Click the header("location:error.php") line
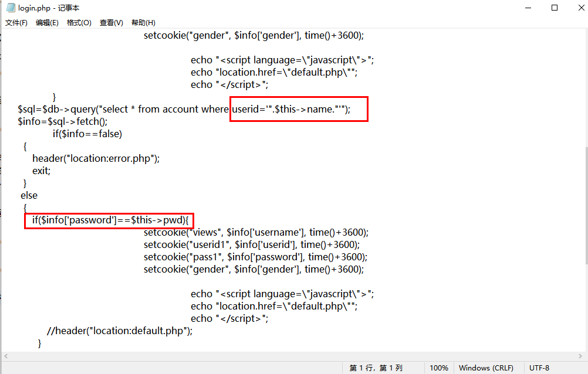Image resolution: width=588 pixels, height=374 pixels. (96, 158)
